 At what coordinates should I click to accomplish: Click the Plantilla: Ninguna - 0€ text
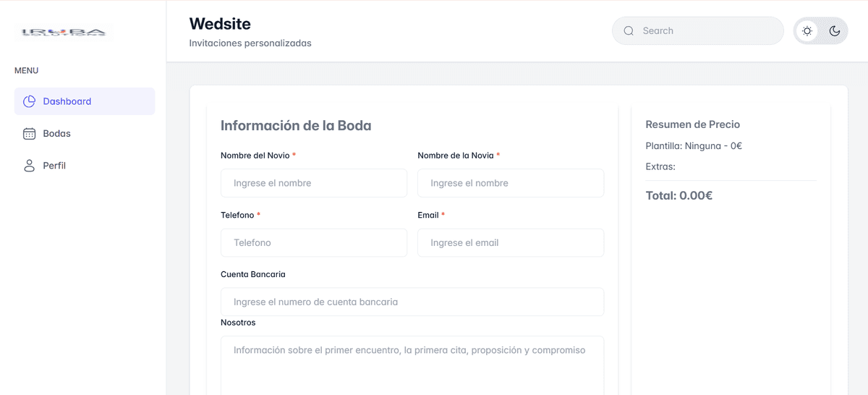pyautogui.click(x=694, y=145)
